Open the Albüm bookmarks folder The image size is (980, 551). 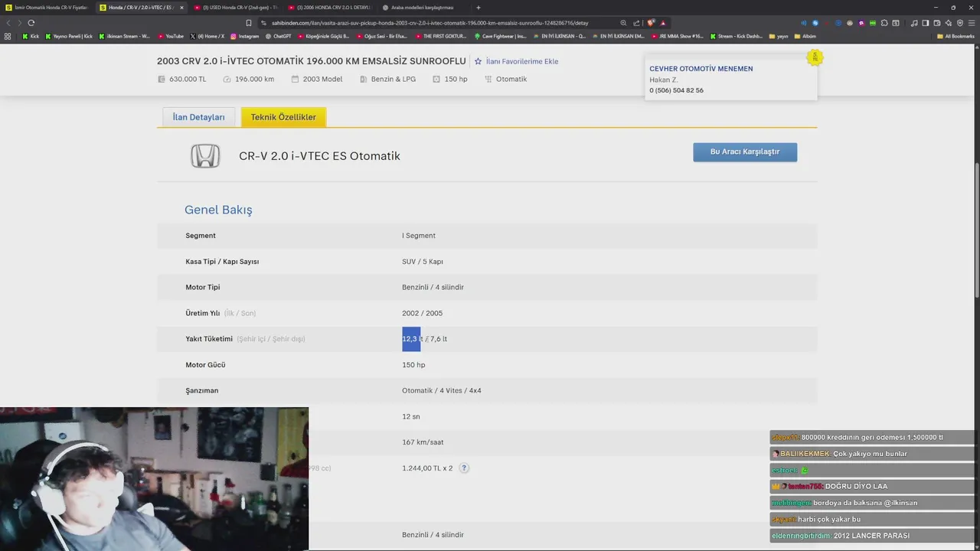805,36
